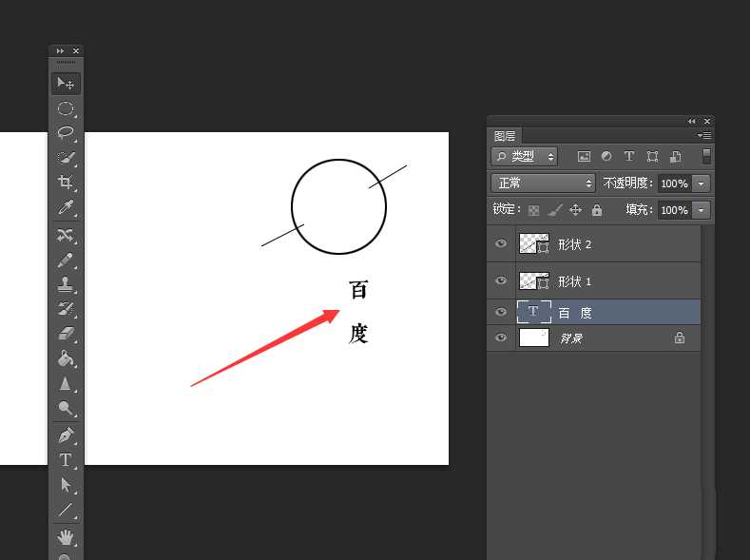Image resolution: width=750 pixels, height=560 pixels.
Task: Open the 不透明度 opacity dropdown arrow
Action: click(x=702, y=183)
